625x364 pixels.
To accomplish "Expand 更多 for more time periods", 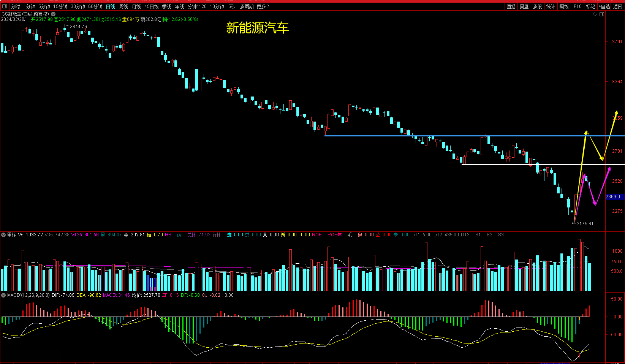I will tap(263, 6).
